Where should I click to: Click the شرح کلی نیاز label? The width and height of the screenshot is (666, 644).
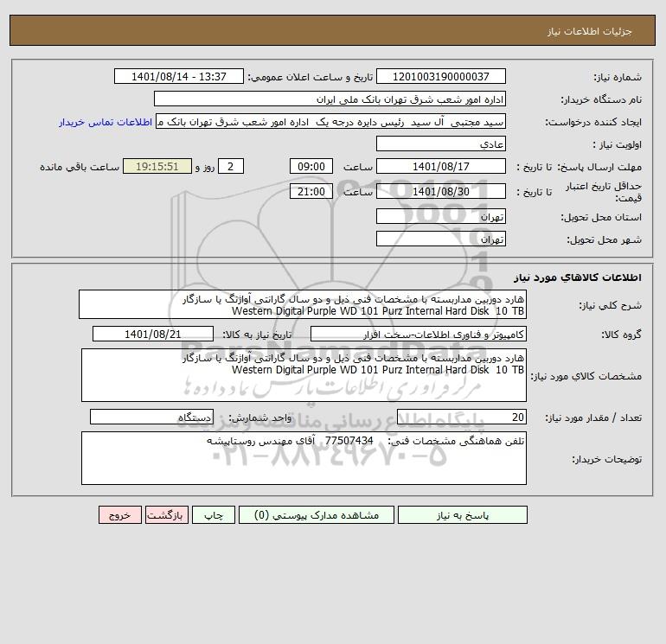click(611, 306)
